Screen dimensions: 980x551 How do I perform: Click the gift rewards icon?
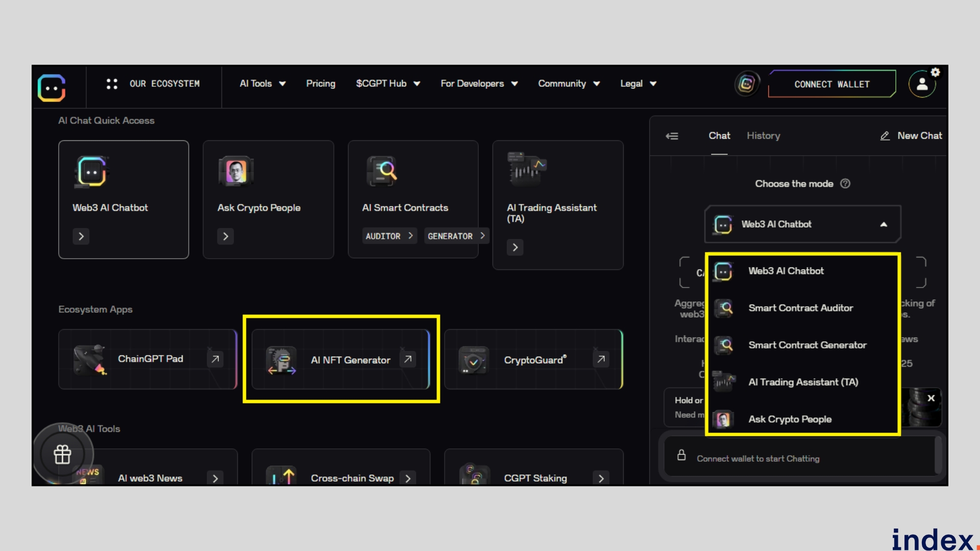62,454
